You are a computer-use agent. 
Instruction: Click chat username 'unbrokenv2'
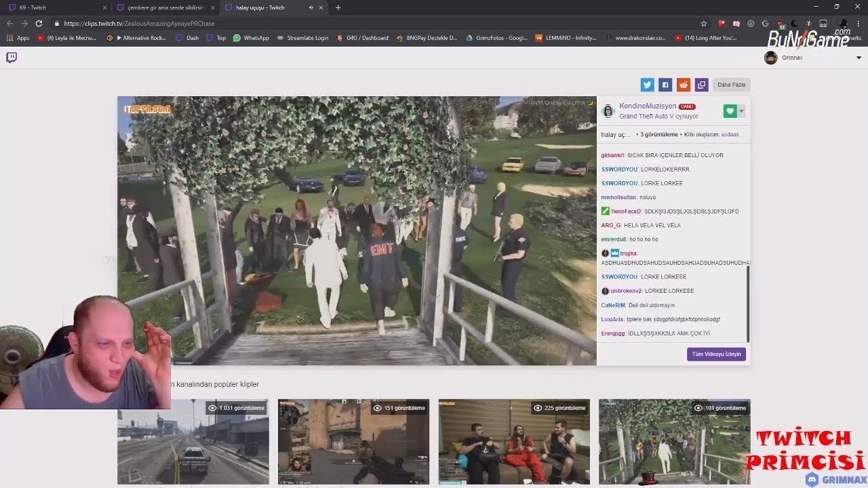(x=626, y=291)
